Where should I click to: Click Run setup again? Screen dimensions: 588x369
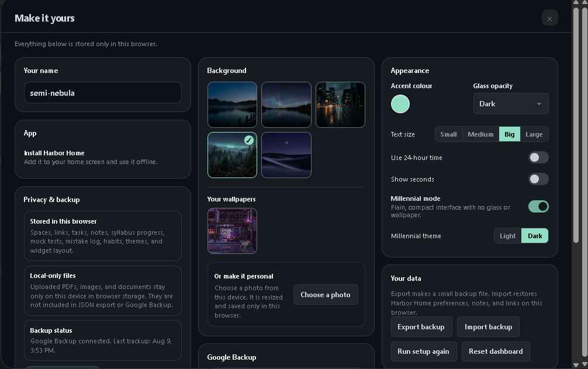coord(423,351)
